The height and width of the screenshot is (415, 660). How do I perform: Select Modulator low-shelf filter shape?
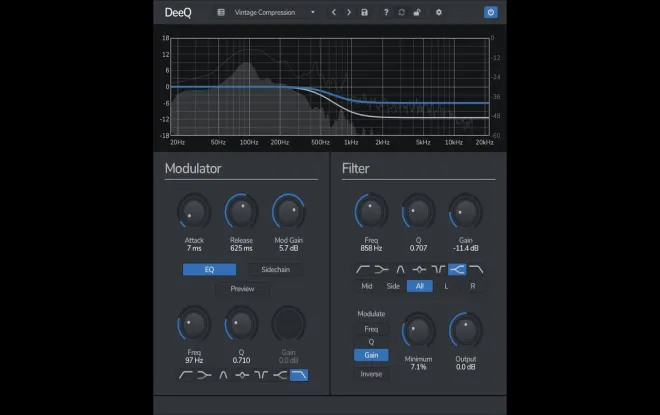pos(204,375)
